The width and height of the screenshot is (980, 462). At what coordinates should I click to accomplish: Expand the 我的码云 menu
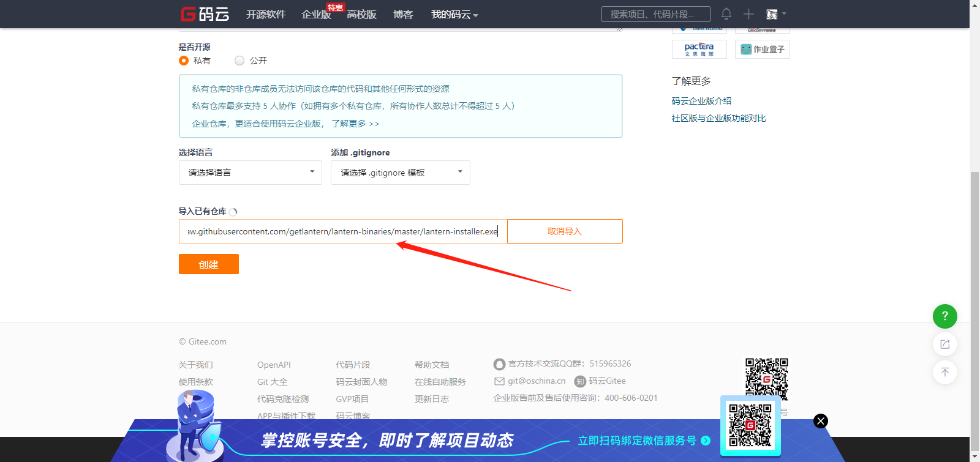point(454,14)
